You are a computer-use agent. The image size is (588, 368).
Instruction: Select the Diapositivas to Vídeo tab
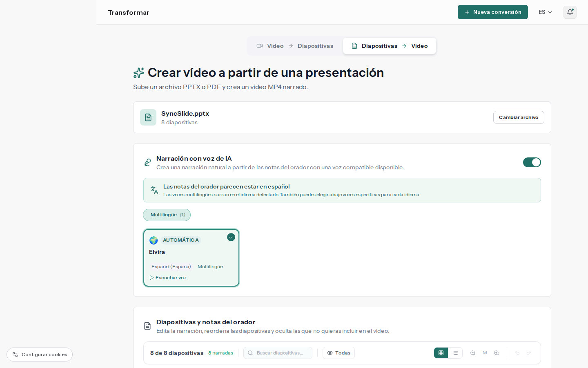coord(390,46)
